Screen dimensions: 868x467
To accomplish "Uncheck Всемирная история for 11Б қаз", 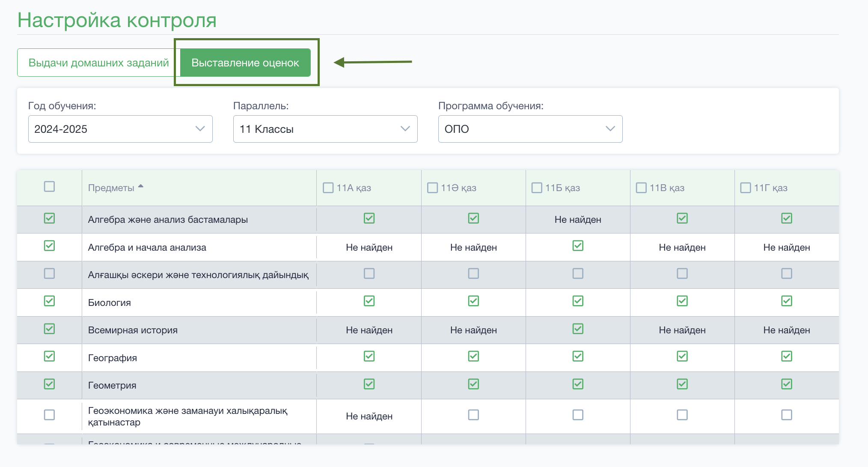I will [578, 329].
